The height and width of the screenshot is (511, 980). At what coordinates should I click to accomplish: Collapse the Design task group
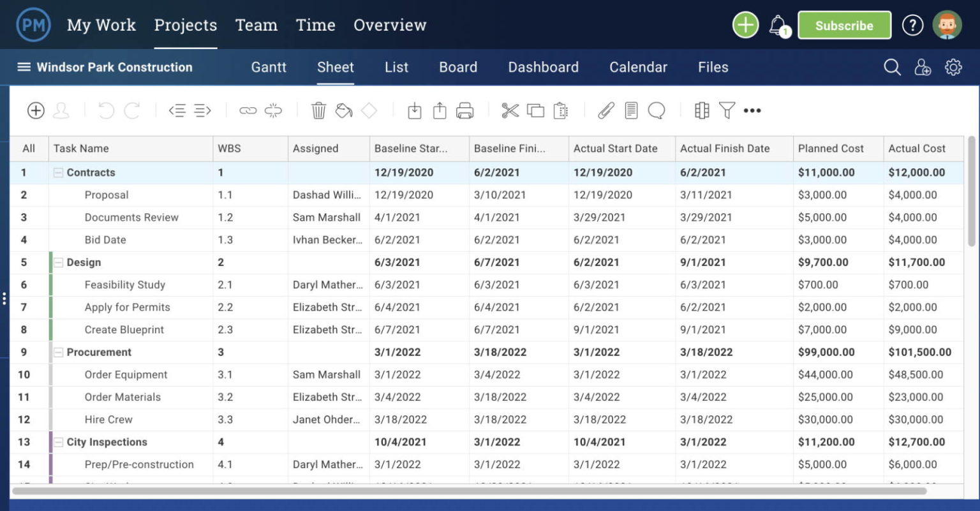(x=59, y=262)
